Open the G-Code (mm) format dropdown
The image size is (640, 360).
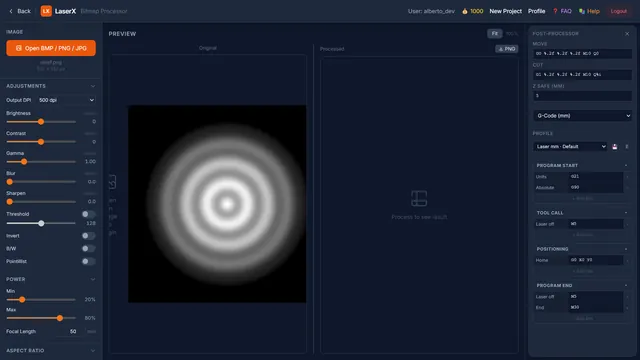coord(582,116)
